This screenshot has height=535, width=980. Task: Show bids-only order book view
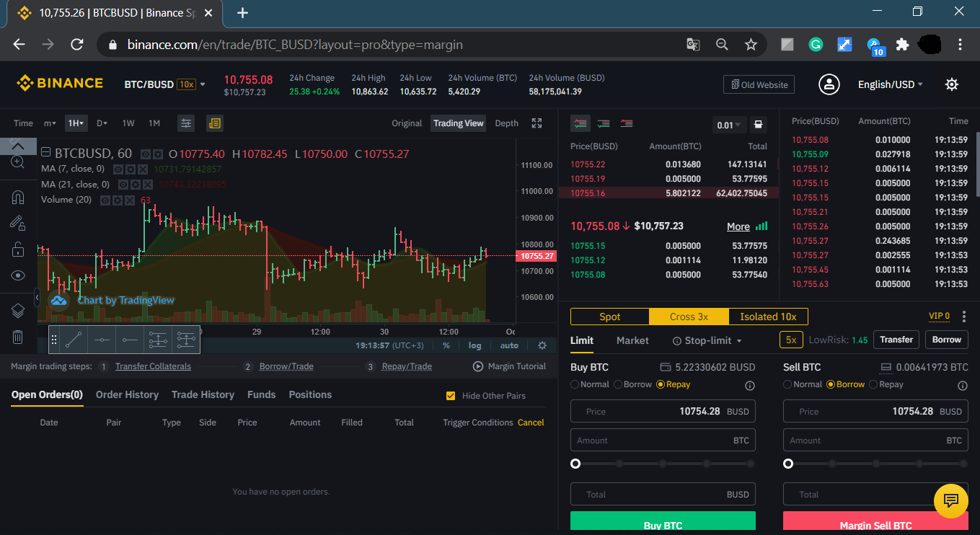coord(604,123)
